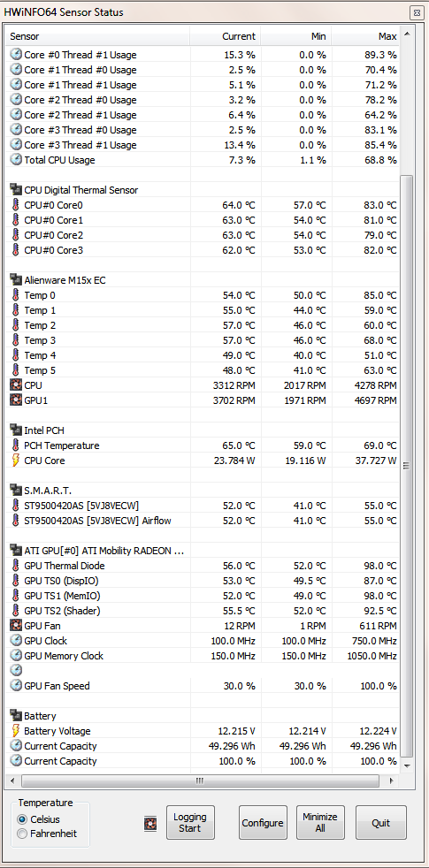The width and height of the screenshot is (429, 868).
Task: Click the S.M.A.R.T. section icon
Action: click(x=16, y=491)
